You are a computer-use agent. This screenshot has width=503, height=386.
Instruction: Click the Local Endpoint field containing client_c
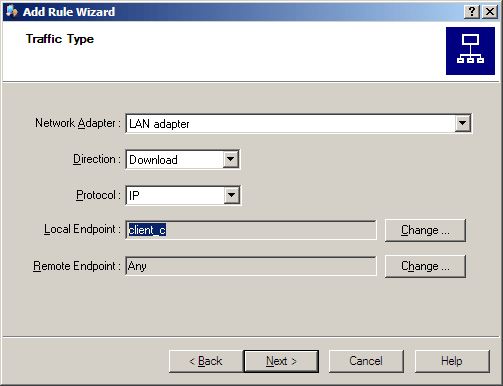(251, 230)
